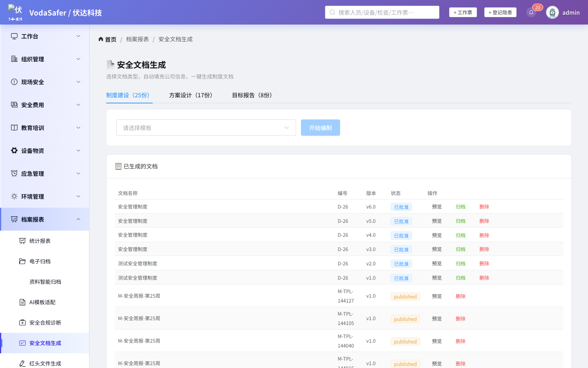Expand the 工作台 menu chevron
Image resolution: width=588 pixels, height=368 pixels.
pos(78,36)
